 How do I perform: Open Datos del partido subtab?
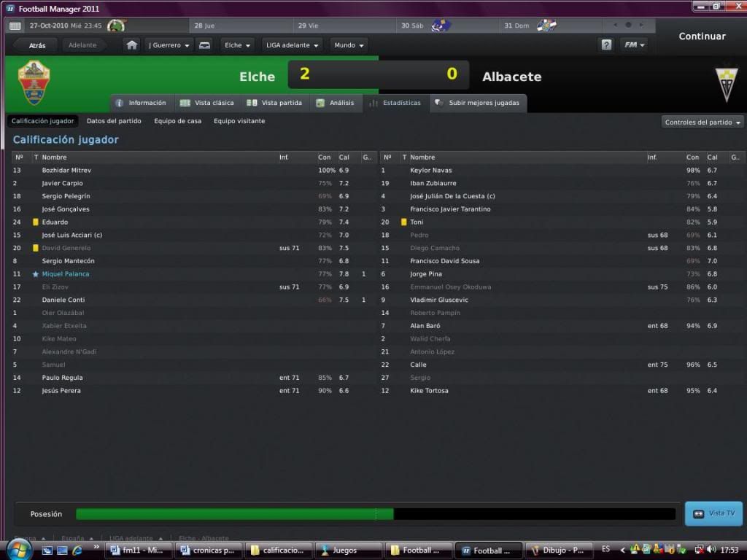pyautogui.click(x=114, y=121)
